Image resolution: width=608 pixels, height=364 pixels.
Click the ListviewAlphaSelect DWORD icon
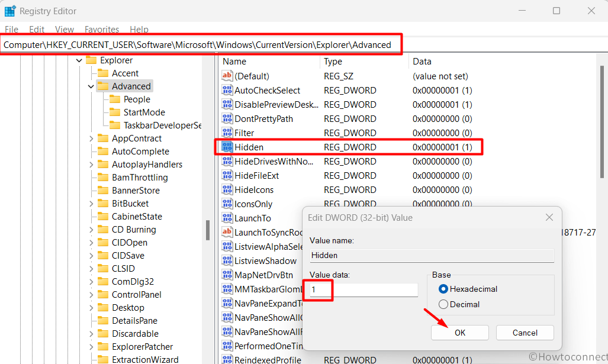pyautogui.click(x=227, y=247)
